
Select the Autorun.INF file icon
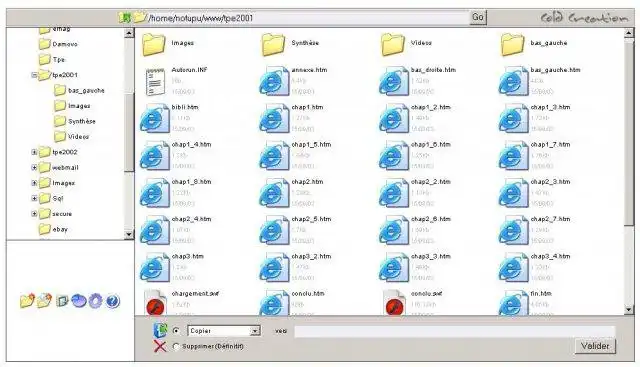(155, 82)
